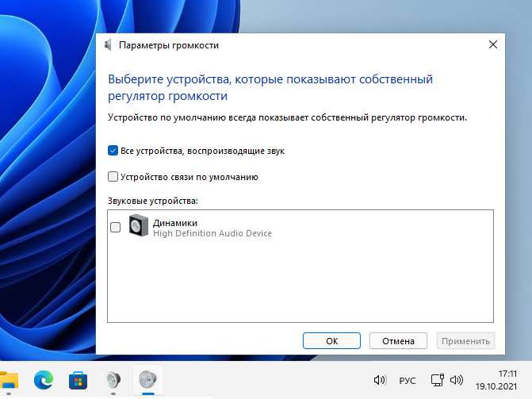
Task: Click the first tray volume icon before РУС
Action: pyautogui.click(x=380, y=380)
